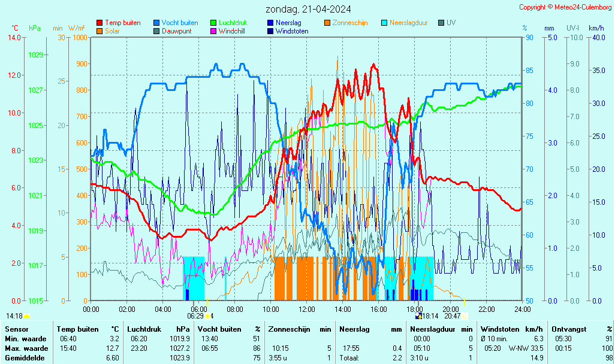Click the magenta Windchill legend square
The image size is (615, 364).
point(213,31)
